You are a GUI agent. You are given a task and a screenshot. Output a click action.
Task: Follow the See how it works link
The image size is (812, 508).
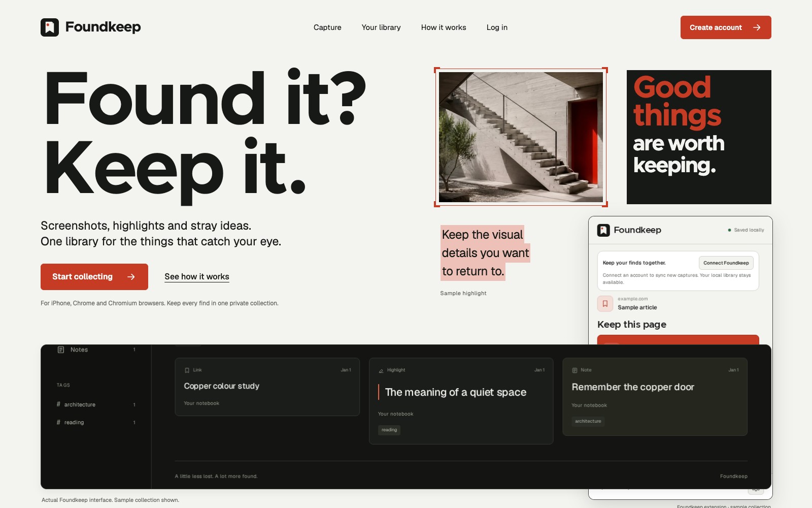[197, 277]
